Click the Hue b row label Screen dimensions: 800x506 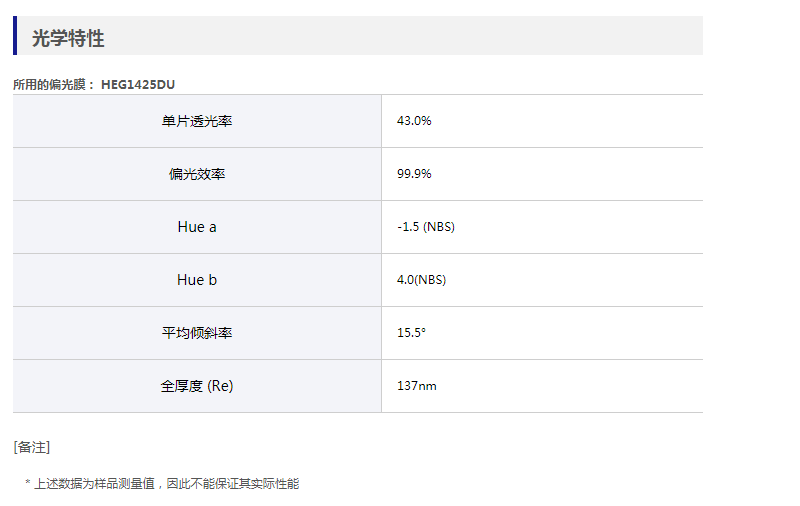(x=197, y=280)
